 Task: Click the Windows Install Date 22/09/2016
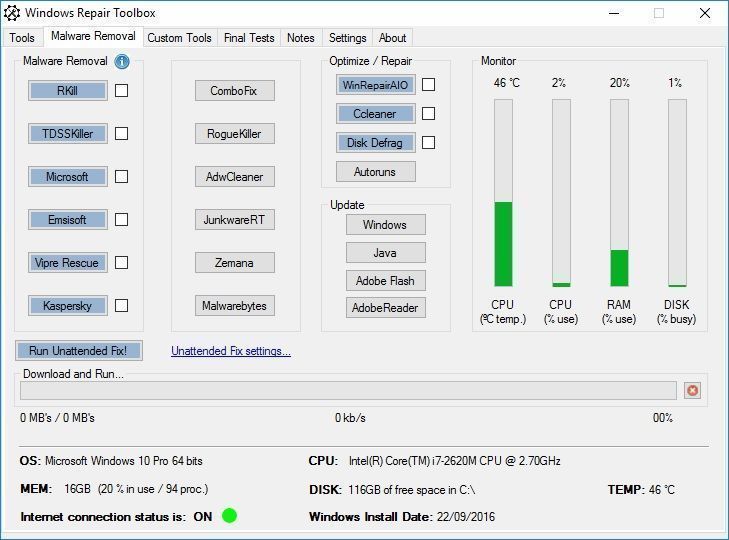pos(402,517)
